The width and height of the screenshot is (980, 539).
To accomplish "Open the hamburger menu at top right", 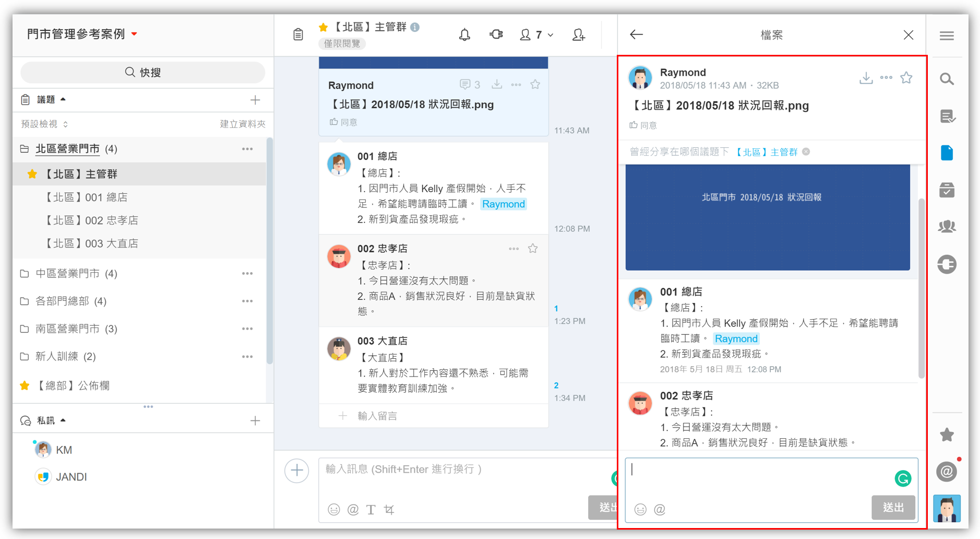I will pyautogui.click(x=947, y=36).
